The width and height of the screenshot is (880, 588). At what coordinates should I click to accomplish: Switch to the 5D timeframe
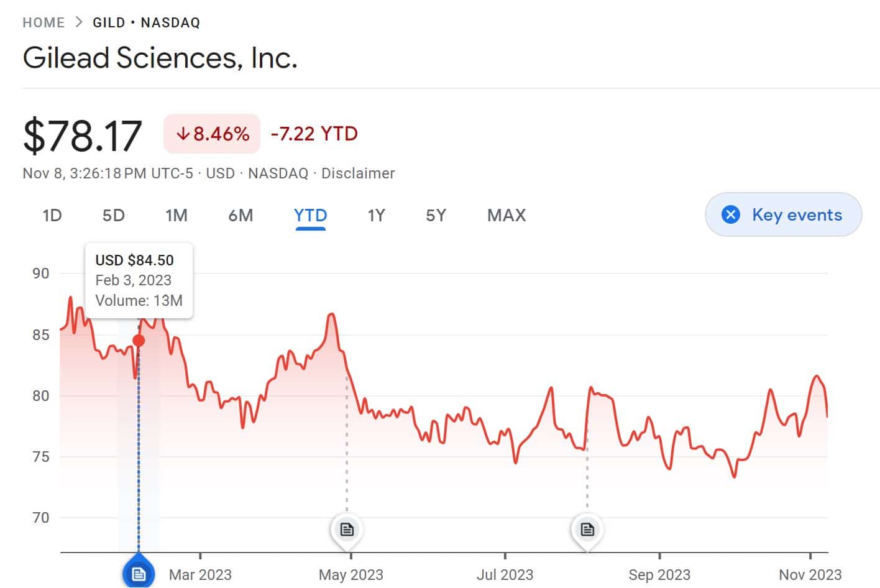pos(114,215)
